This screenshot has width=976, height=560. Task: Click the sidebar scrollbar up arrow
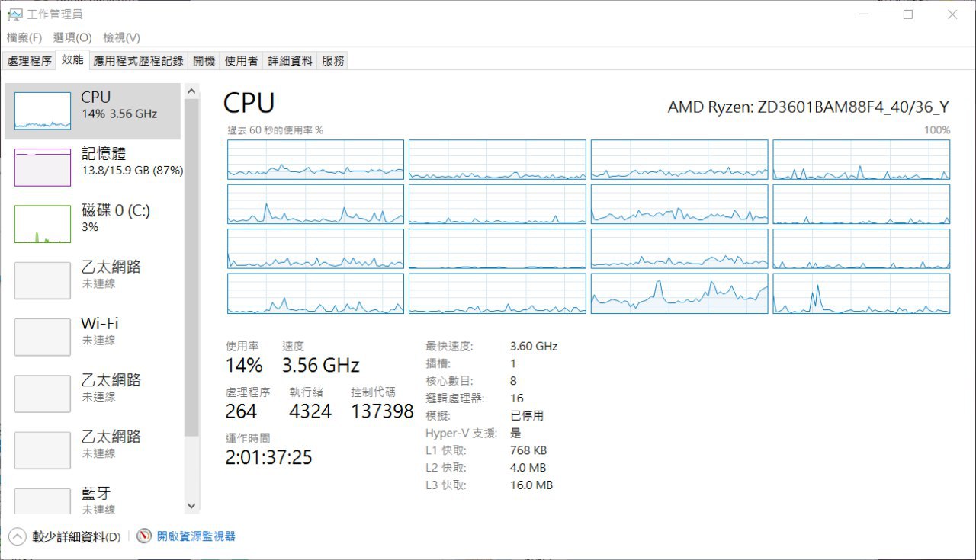[191, 91]
